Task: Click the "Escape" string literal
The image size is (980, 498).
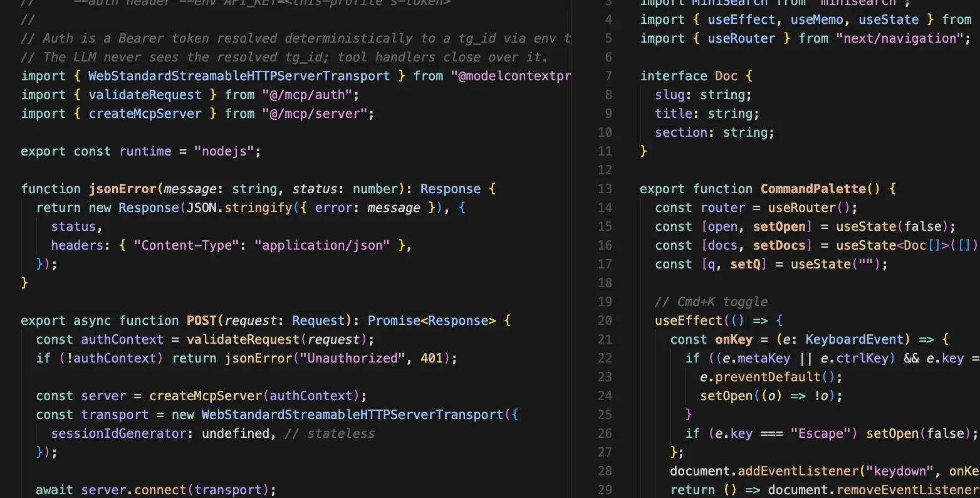Action: click(x=824, y=433)
